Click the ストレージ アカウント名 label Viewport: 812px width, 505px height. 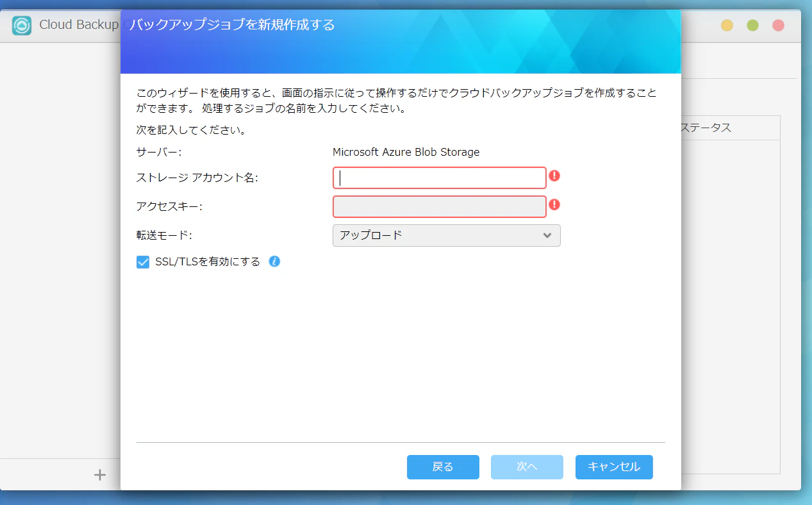197,178
